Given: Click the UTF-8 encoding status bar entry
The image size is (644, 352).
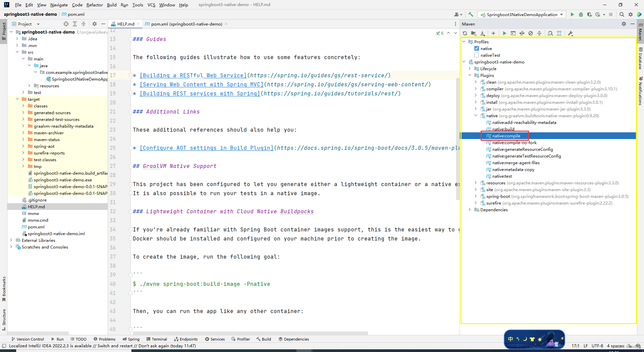Looking at the screenshot, I should [597, 346].
